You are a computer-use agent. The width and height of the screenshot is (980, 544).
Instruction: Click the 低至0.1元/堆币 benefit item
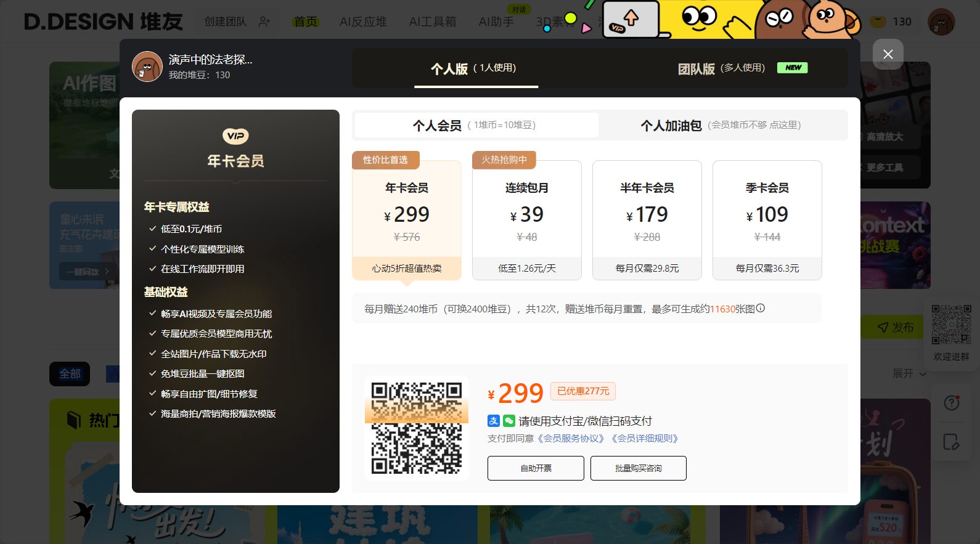191,229
